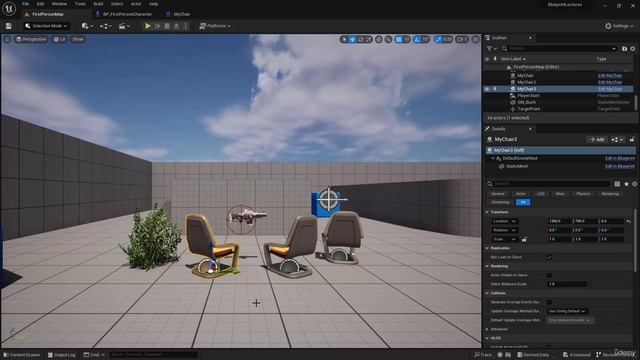Click the Details property matrix grid icon
Viewport: 640px width, 360px height.
click(617, 184)
